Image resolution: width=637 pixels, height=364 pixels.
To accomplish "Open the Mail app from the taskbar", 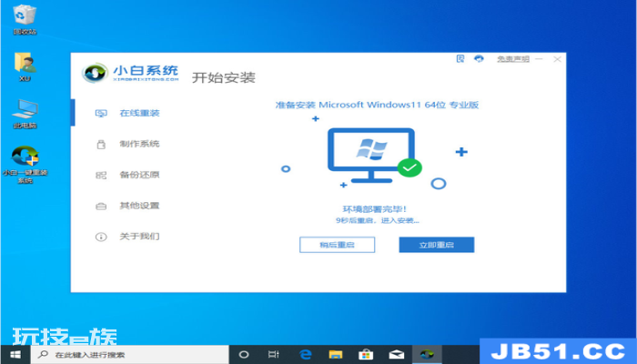I will (397, 355).
